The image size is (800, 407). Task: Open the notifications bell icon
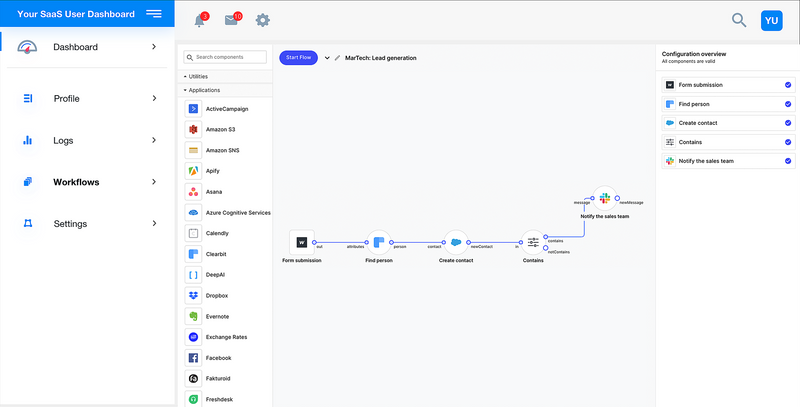pos(200,20)
